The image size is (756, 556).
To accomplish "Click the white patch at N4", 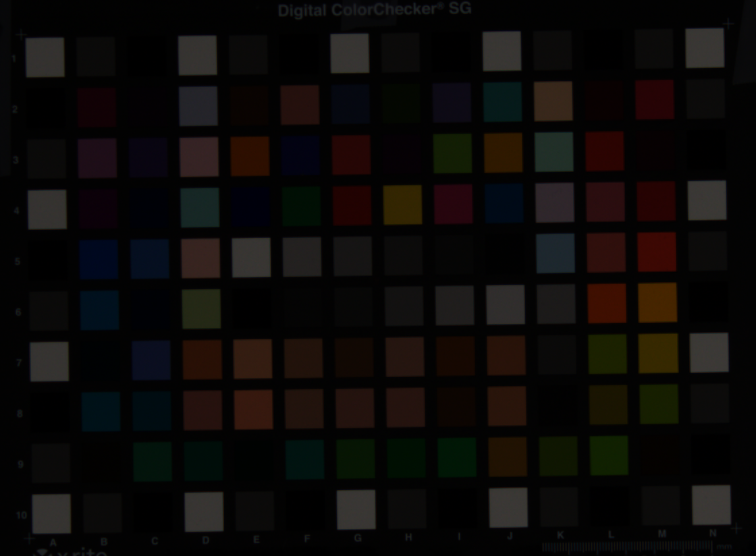I will (707, 200).
